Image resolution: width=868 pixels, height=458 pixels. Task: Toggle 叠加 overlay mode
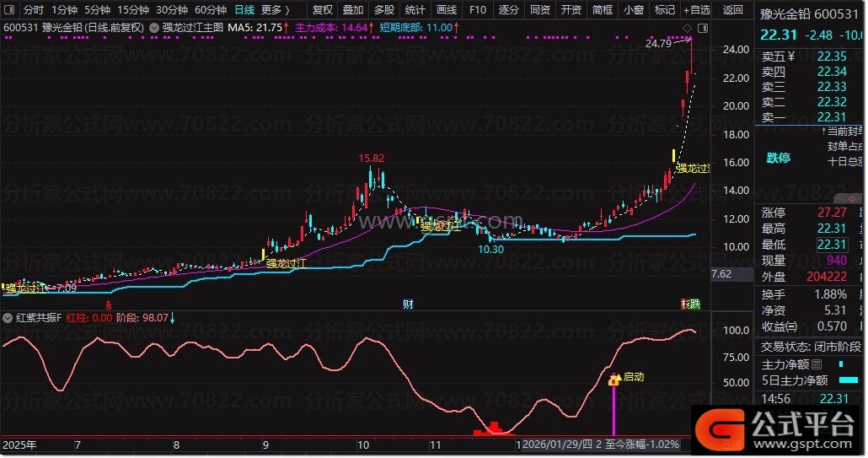tap(353, 10)
